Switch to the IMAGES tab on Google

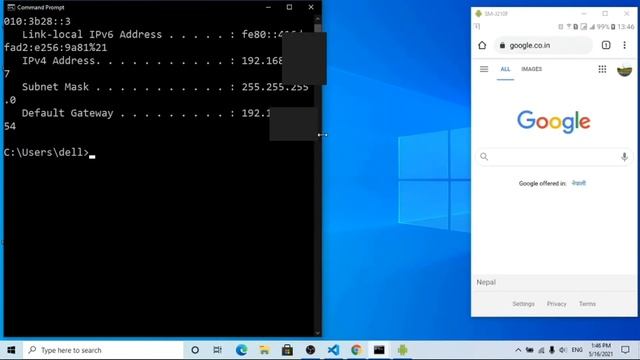(531, 69)
